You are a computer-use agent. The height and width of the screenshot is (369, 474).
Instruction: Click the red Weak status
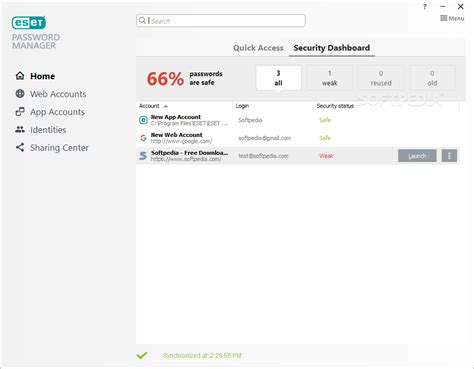point(326,156)
